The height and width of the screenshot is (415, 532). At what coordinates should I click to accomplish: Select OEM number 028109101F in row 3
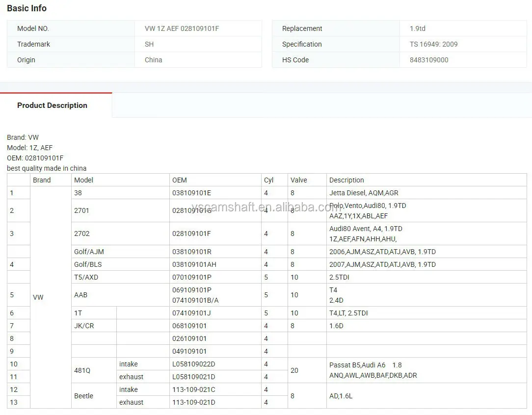click(191, 233)
